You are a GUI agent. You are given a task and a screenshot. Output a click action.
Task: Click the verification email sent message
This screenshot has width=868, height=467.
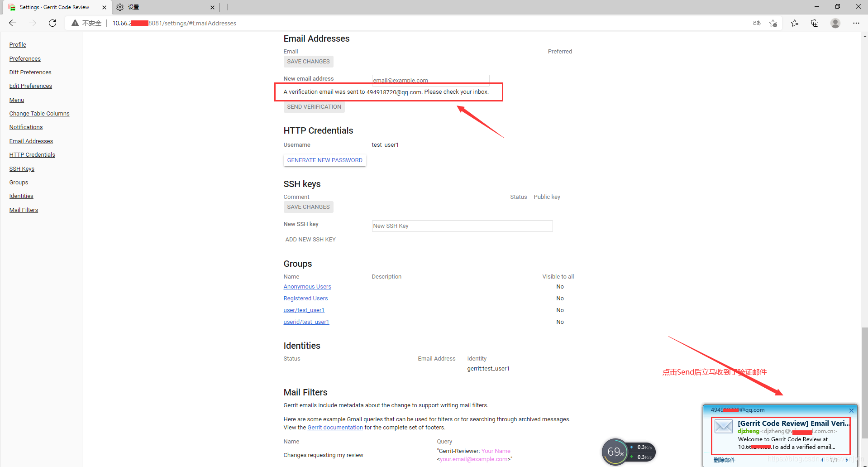(x=386, y=92)
